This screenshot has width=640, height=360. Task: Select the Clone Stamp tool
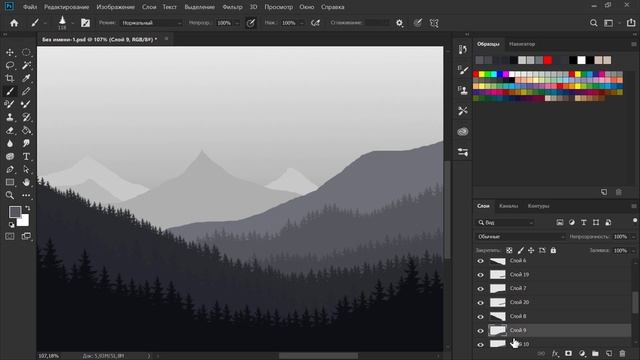10,118
